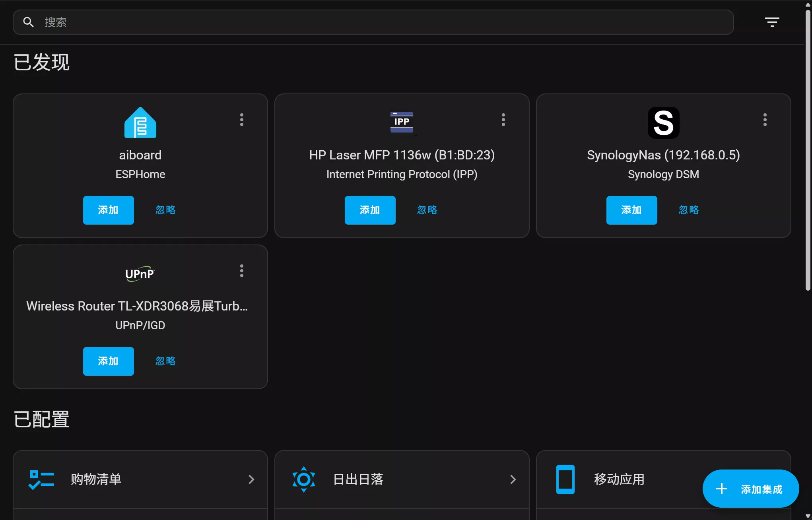Click the ESPHome label under aiboard

click(140, 174)
